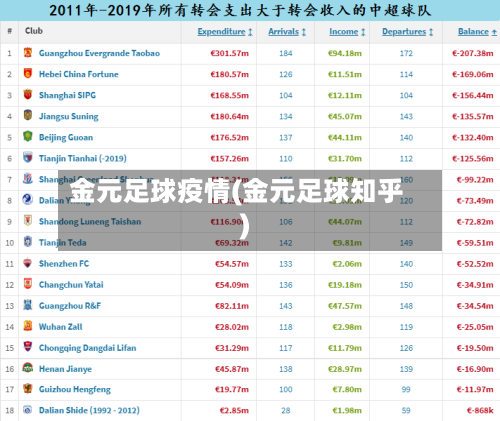This screenshot has width=500, height=421.
Task: Click the Hebei China Fortune club crest
Action: click(28, 73)
